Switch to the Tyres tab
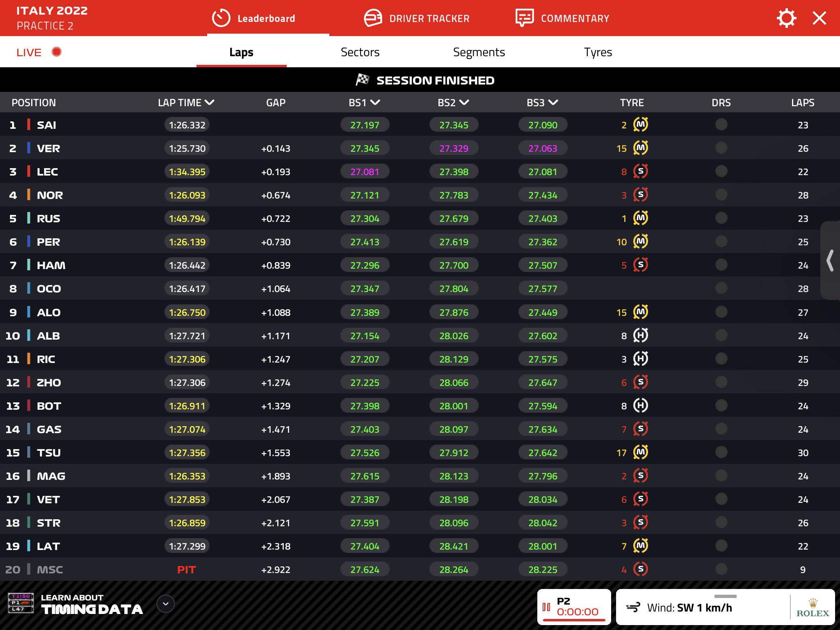Screen dimensions: 840x630 click(x=598, y=52)
